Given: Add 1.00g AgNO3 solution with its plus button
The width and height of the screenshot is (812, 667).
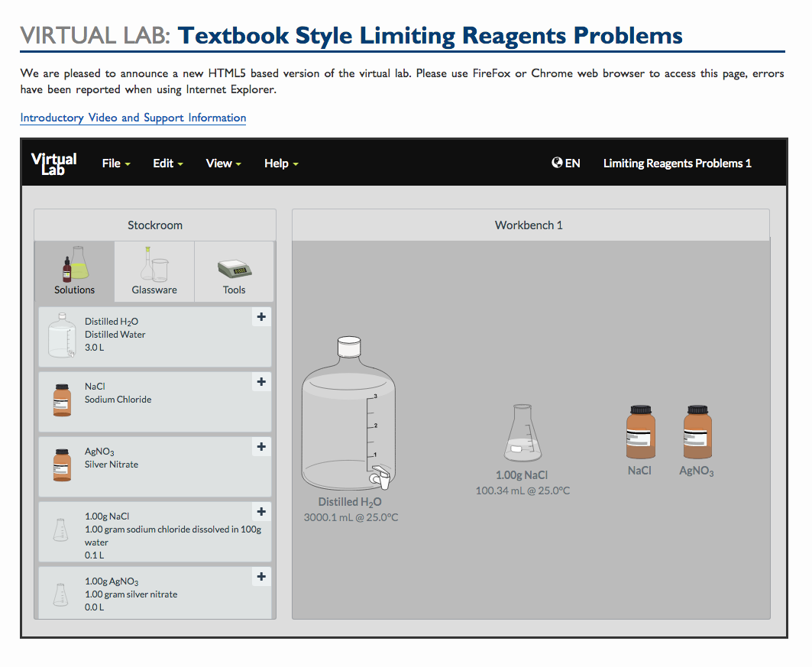Looking at the screenshot, I should 261,576.
